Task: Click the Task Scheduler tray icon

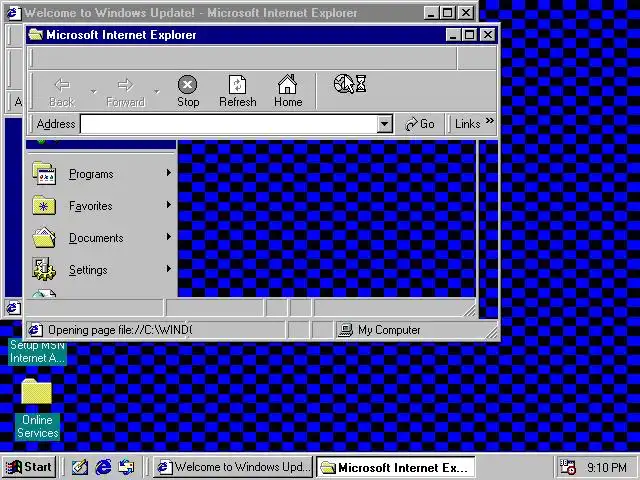Action: pos(568,467)
